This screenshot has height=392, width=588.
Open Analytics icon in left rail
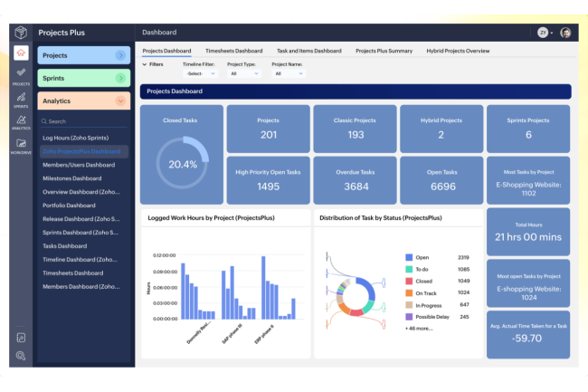(21, 122)
